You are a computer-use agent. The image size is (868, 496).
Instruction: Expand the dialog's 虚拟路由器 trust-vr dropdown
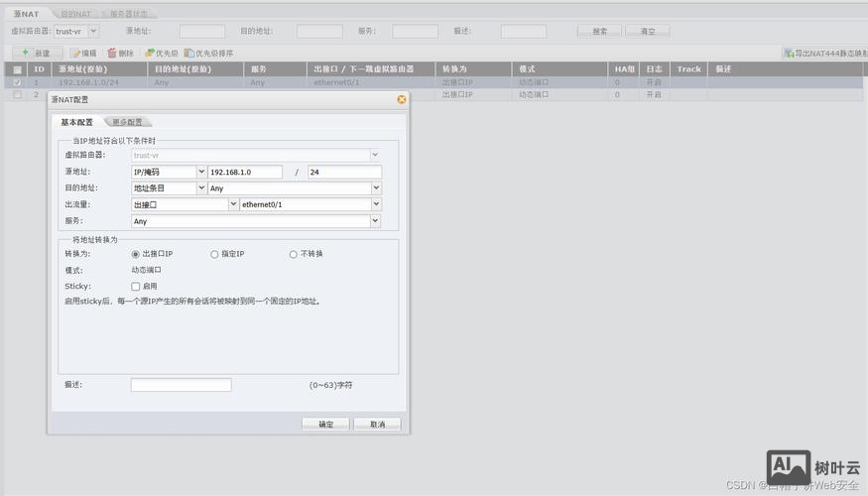375,155
